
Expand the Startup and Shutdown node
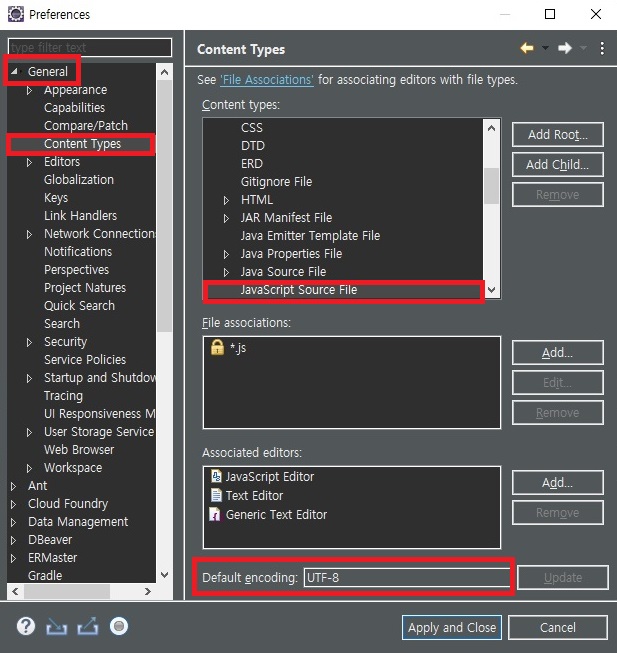coord(29,378)
